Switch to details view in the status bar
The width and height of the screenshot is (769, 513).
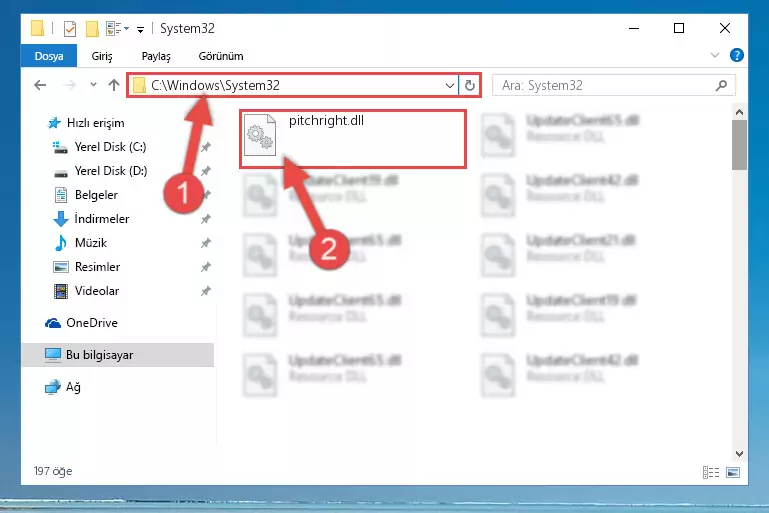[711, 472]
